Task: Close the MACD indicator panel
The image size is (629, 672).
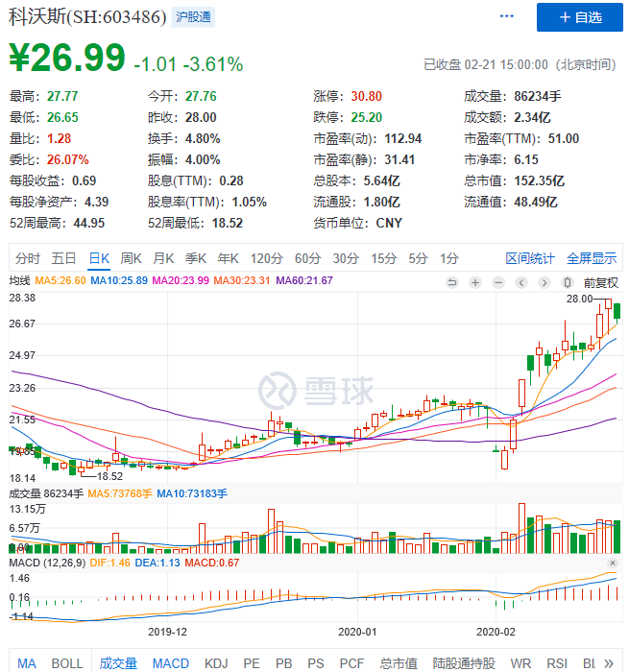Action: (613, 564)
